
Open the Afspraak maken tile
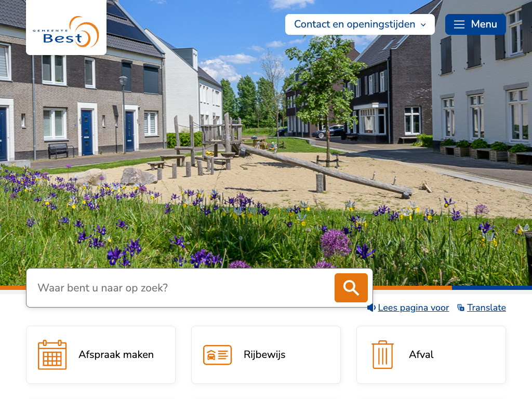point(116,355)
